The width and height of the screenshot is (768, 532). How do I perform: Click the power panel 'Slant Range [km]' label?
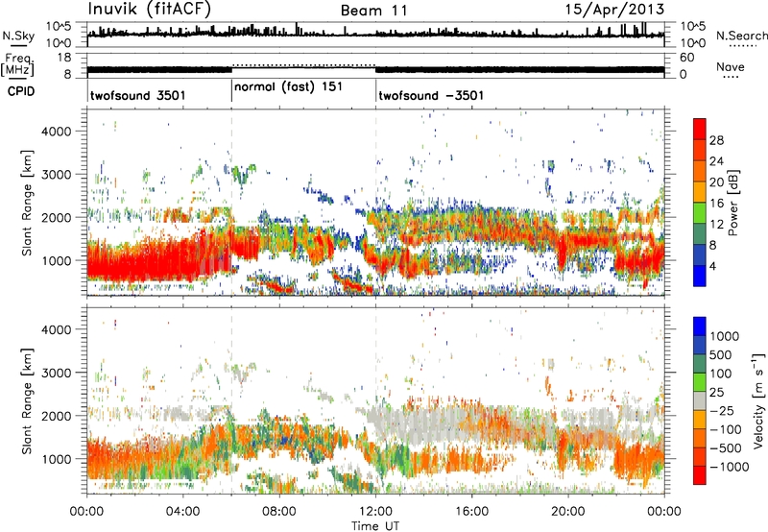(x=27, y=203)
